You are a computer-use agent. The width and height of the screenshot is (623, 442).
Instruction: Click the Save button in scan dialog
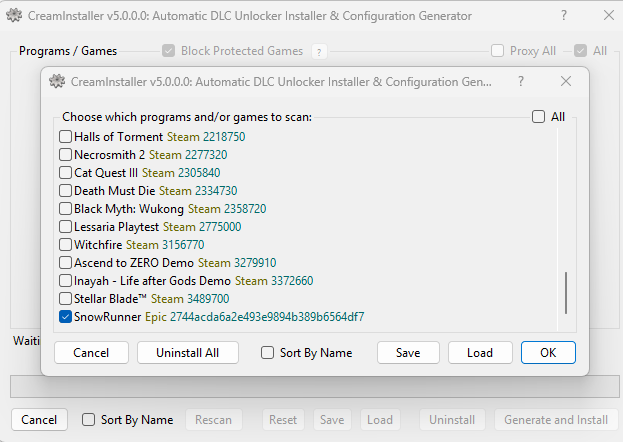tap(408, 353)
